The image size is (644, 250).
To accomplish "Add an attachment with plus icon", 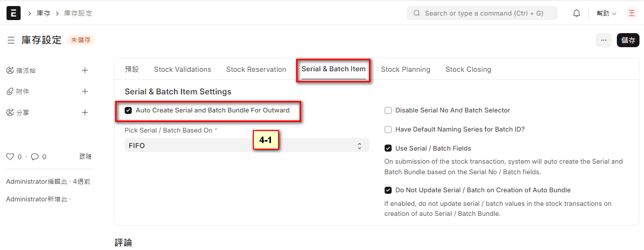I will pyautogui.click(x=85, y=91).
